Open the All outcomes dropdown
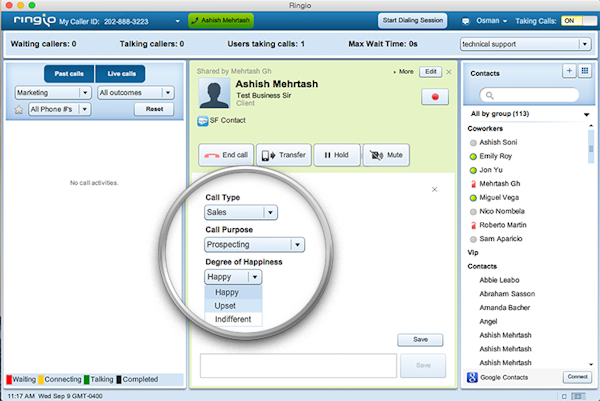The width and height of the screenshot is (600, 401). coord(136,93)
